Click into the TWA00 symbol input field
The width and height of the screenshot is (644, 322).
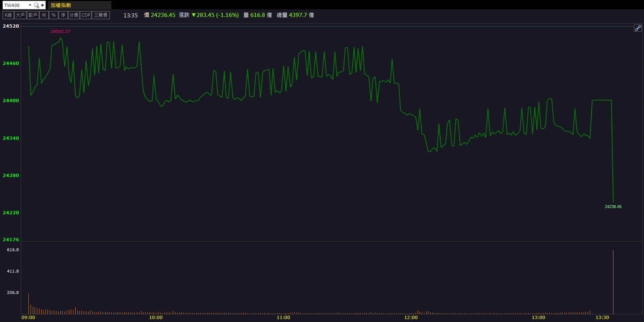(x=15, y=5)
